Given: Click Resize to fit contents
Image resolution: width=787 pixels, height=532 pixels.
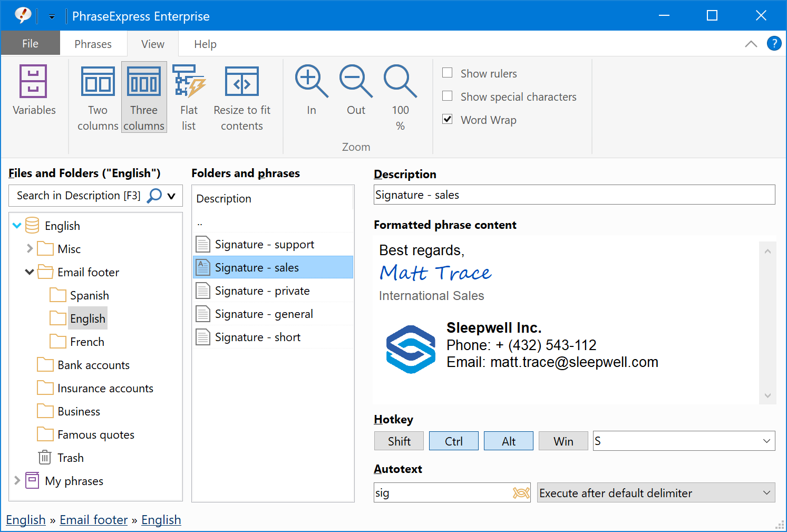Looking at the screenshot, I should 242,98.
